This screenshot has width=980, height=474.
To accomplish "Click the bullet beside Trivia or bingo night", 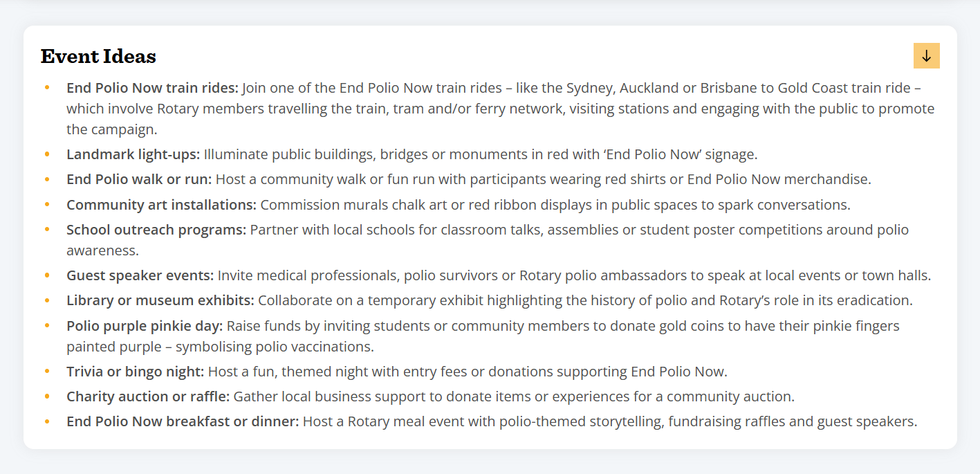I will click(47, 372).
